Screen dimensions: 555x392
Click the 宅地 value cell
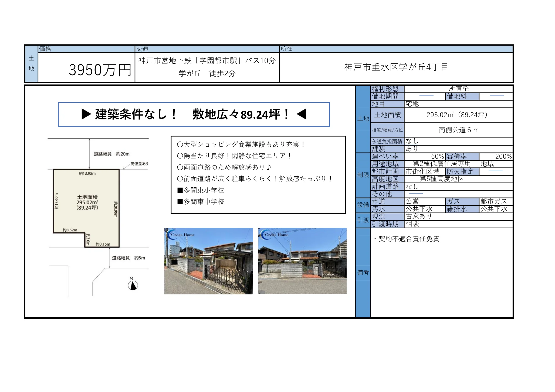[458, 104]
